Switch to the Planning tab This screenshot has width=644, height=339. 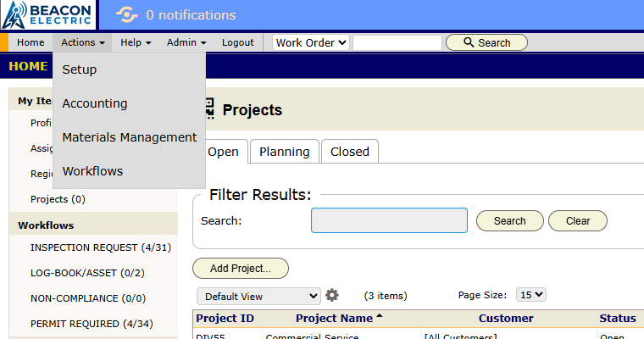point(285,152)
